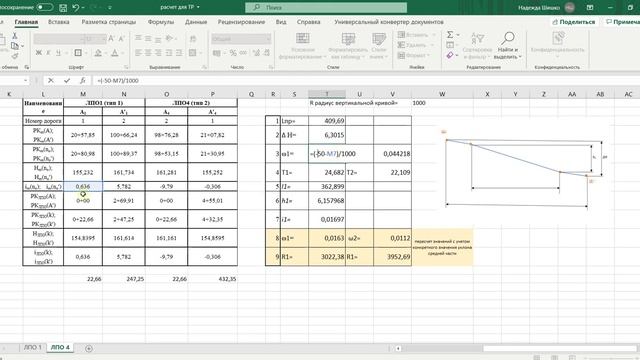Increase the cell indent
This screenshot has width=640, height=360.
pos(179,53)
